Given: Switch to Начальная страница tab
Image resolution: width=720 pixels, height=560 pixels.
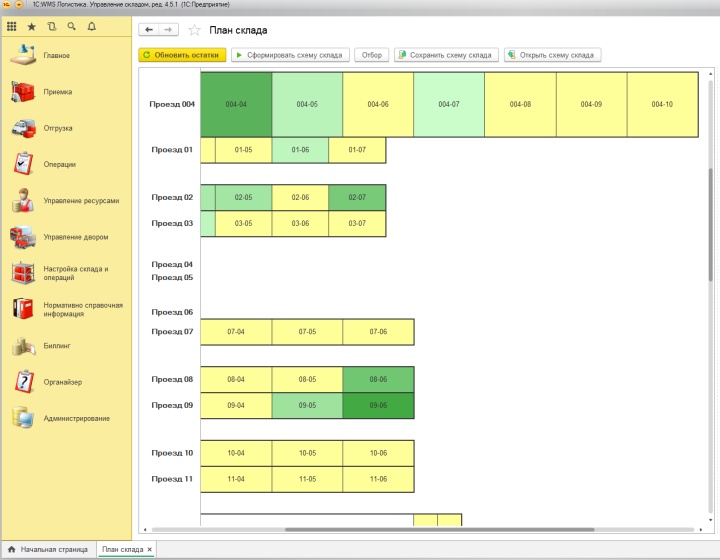Looking at the screenshot, I should 48,550.
